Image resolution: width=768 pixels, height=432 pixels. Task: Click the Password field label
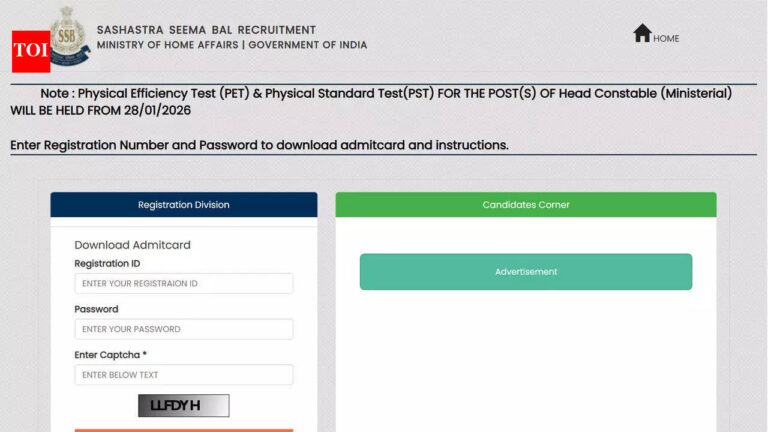(96, 309)
